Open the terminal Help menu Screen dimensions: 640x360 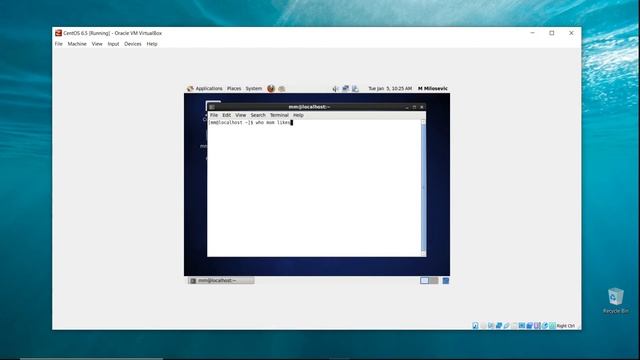[x=298, y=115]
